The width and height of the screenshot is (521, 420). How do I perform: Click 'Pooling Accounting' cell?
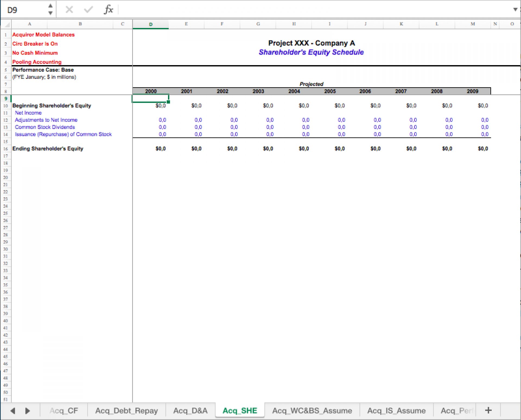point(37,62)
